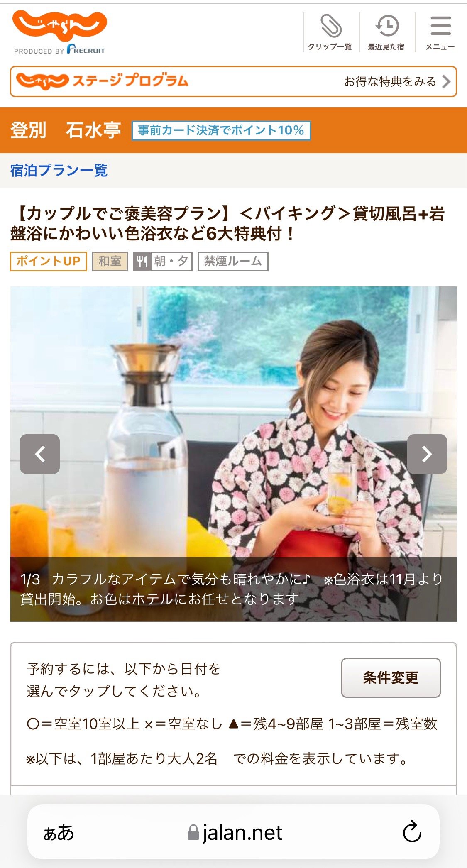Screen dimensions: 467x868
Task: Tap the lock icon beside jalan.net
Action: [193, 832]
